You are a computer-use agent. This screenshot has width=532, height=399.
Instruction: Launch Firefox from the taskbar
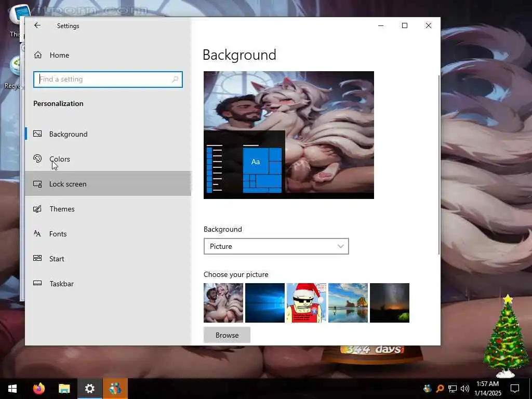(x=38, y=389)
